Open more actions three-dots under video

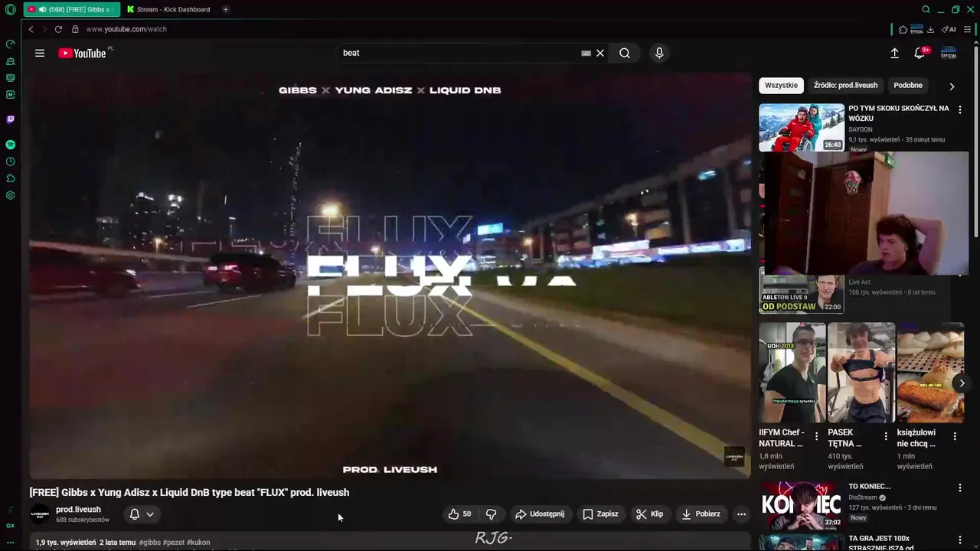[x=741, y=514]
